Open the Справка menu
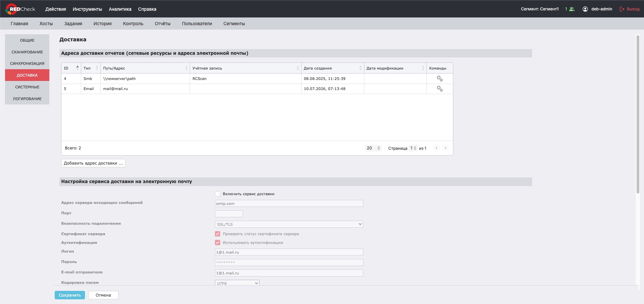The width and height of the screenshot is (644, 304). (147, 9)
